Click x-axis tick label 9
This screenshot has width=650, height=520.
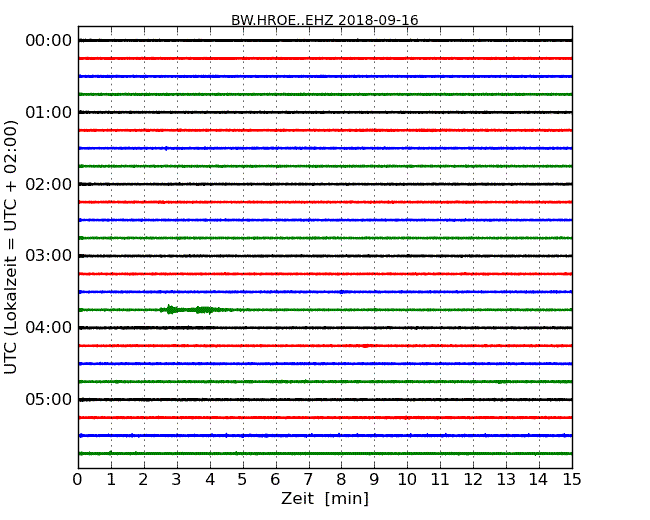tap(374, 480)
